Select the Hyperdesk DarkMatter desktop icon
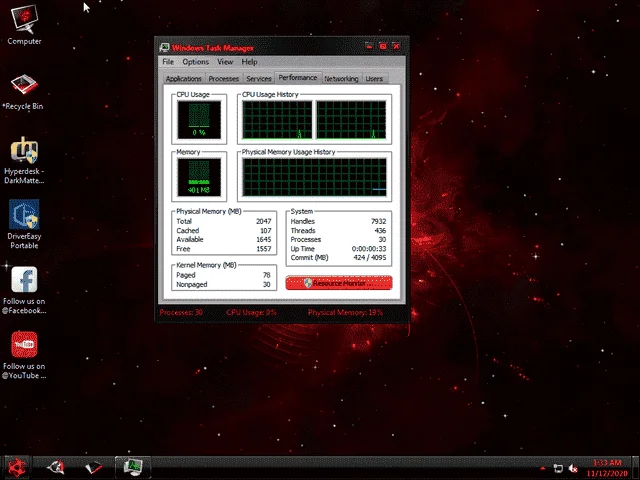This screenshot has height=480, width=640. (24, 160)
